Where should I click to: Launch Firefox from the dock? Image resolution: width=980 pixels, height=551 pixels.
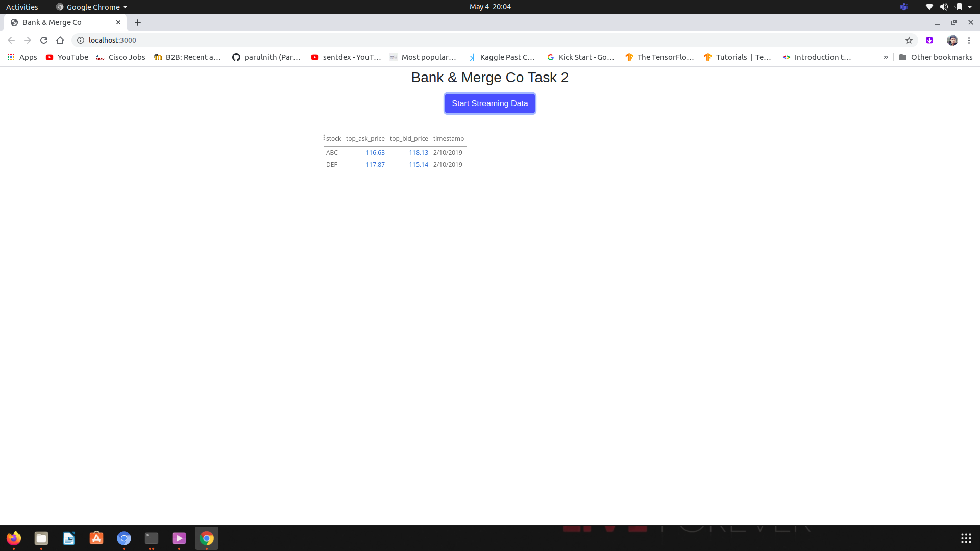pyautogui.click(x=13, y=538)
